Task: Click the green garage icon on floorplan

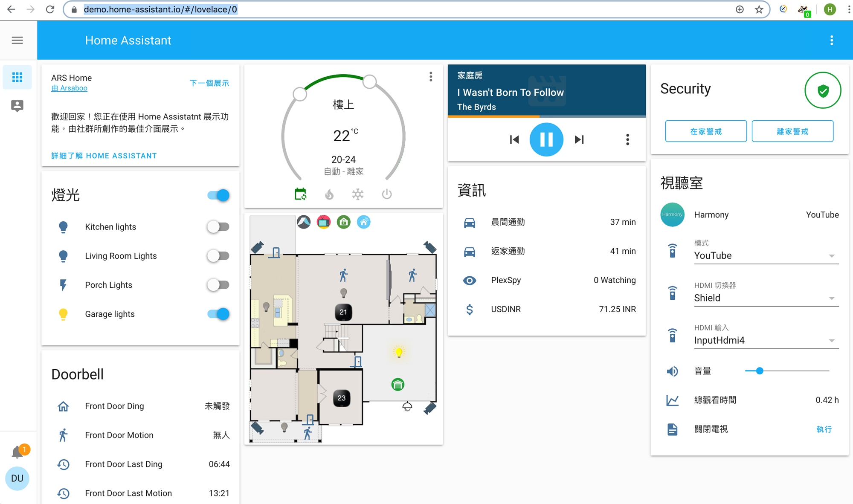Action: (x=397, y=385)
